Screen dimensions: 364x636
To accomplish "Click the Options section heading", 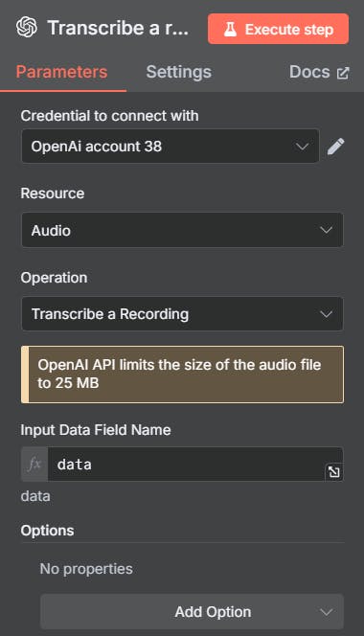I will tap(48, 531).
